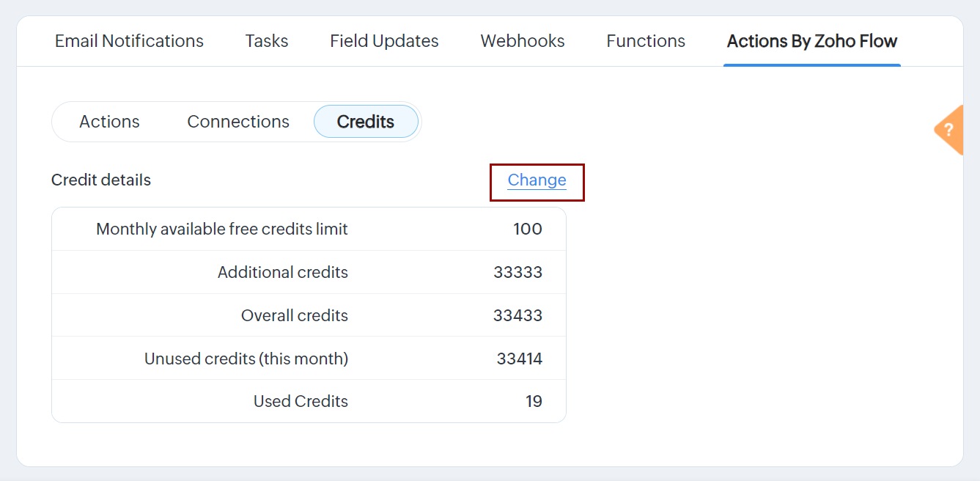This screenshot has width=980, height=481.
Task: Open the Email Notifications tab
Action: (129, 41)
